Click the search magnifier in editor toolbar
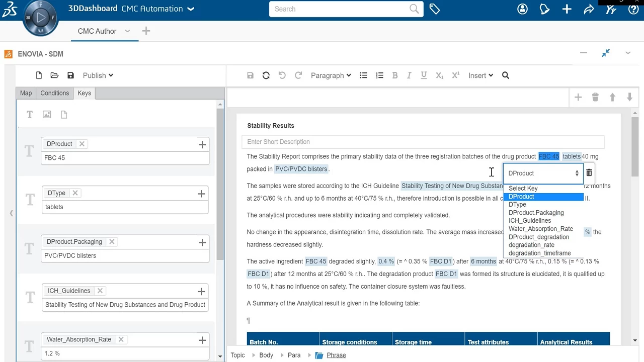Image resolution: width=644 pixels, height=362 pixels. tap(506, 75)
